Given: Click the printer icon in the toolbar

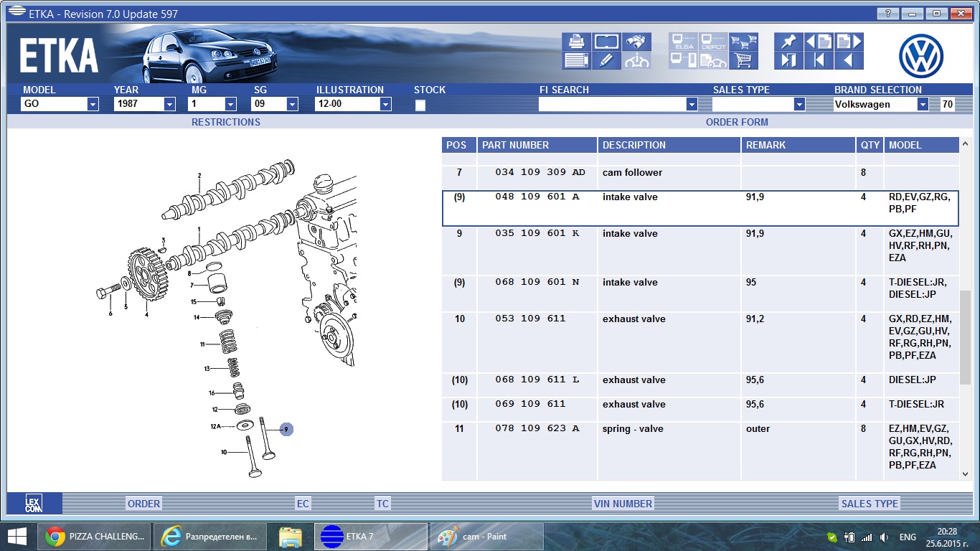Looking at the screenshot, I should click(576, 42).
